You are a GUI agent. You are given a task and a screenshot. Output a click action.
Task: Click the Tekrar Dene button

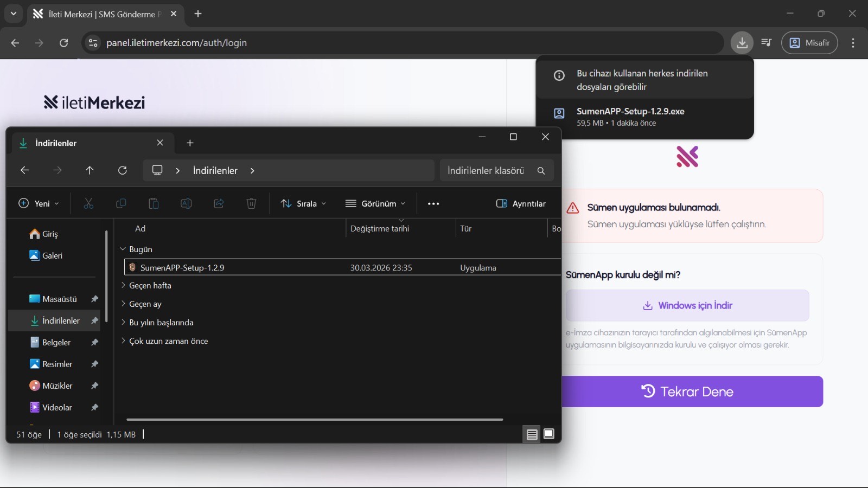[687, 391]
